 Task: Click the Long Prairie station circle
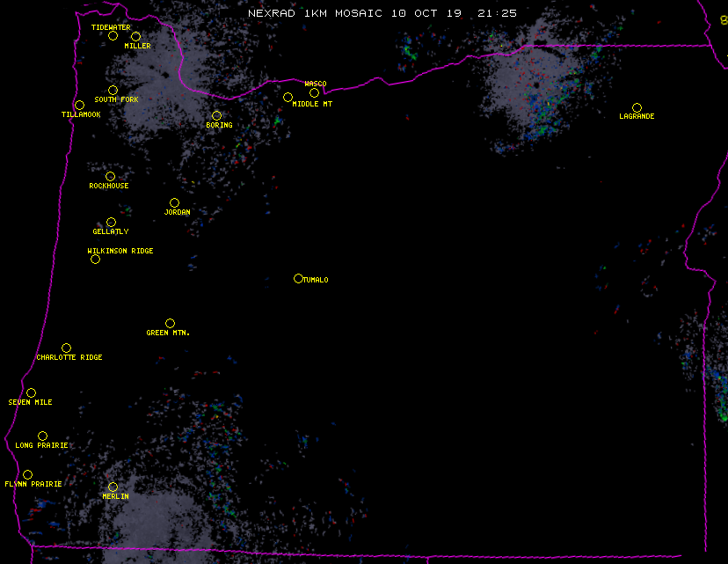click(42, 436)
